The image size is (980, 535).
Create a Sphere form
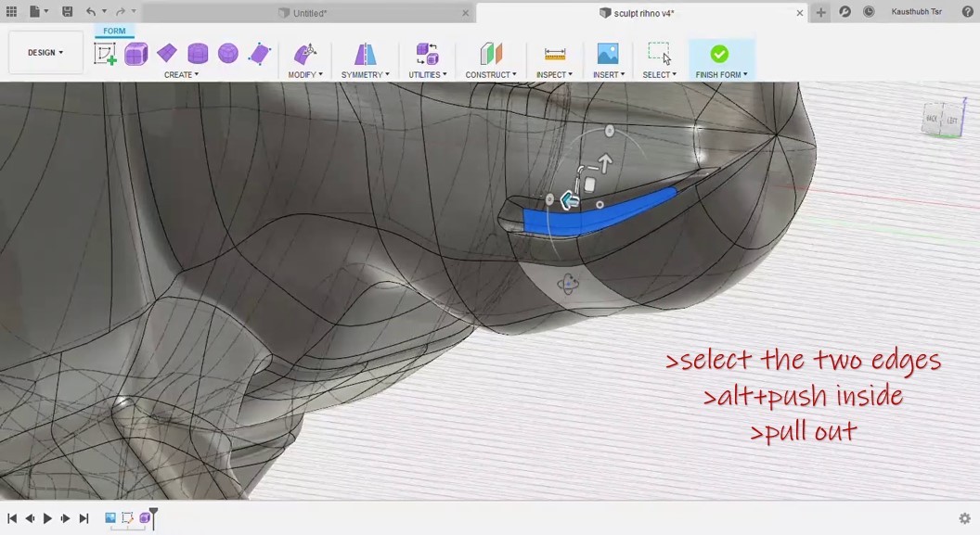coord(228,54)
